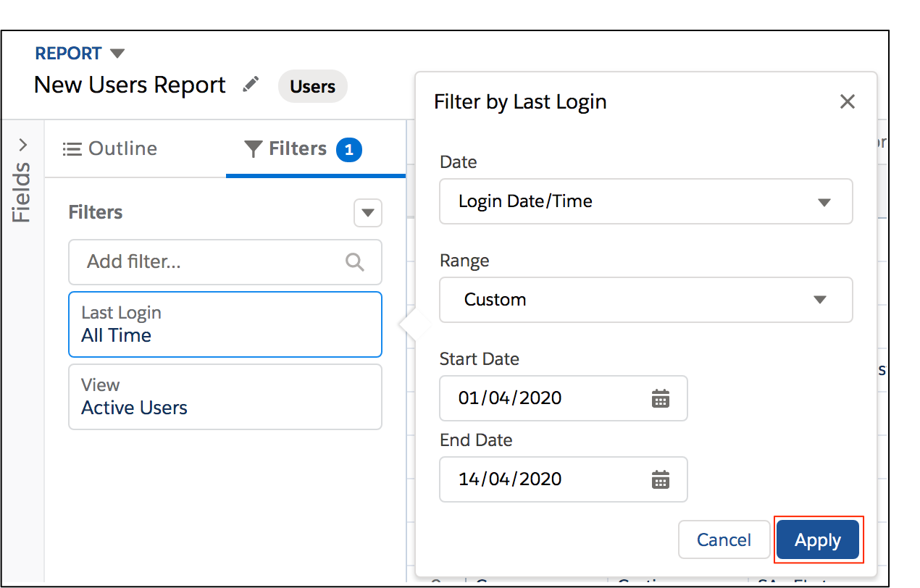
Task: Open the REPORT dropdown arrow
Action: (117, 54)
